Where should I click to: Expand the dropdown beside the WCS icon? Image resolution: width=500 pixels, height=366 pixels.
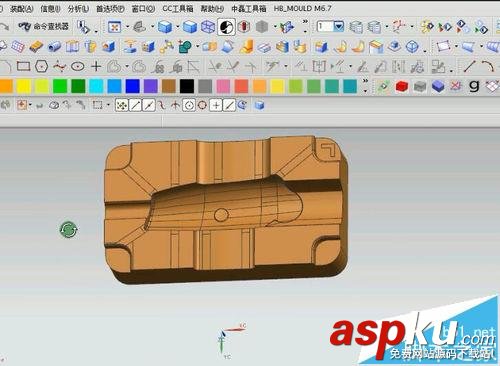pos(412,27)
